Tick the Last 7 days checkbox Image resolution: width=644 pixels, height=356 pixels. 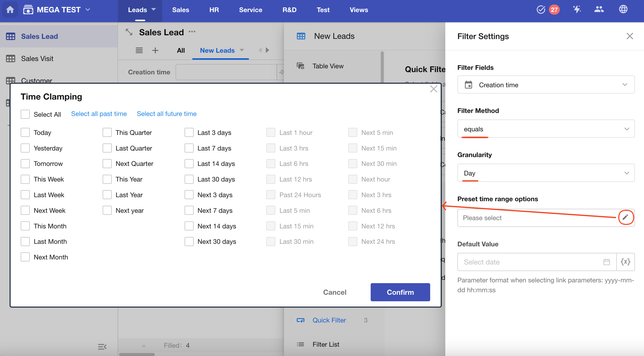tap(189, 148)
